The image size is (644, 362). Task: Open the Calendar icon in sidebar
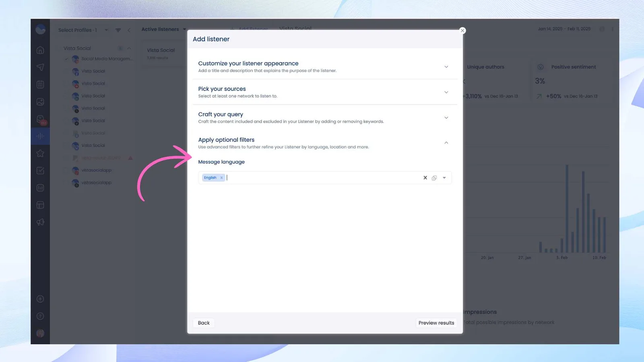[x=40, y=84]
